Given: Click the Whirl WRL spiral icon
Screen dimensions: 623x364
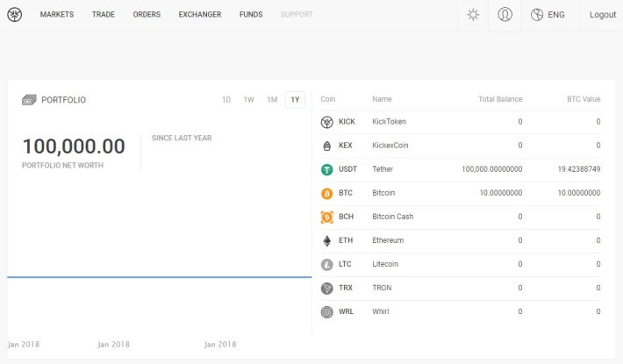Looking at the screenshot, I should pyautogui.click(x=327, y=311).
